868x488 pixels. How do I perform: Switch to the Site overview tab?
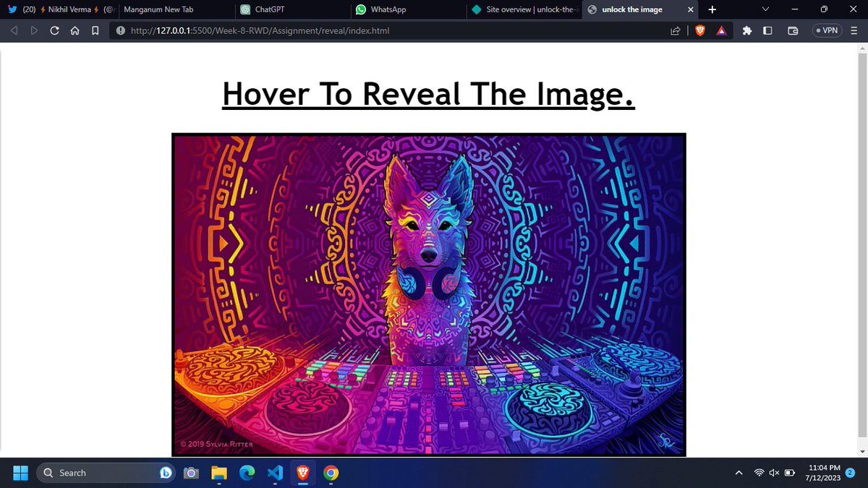tap(524, 9)
